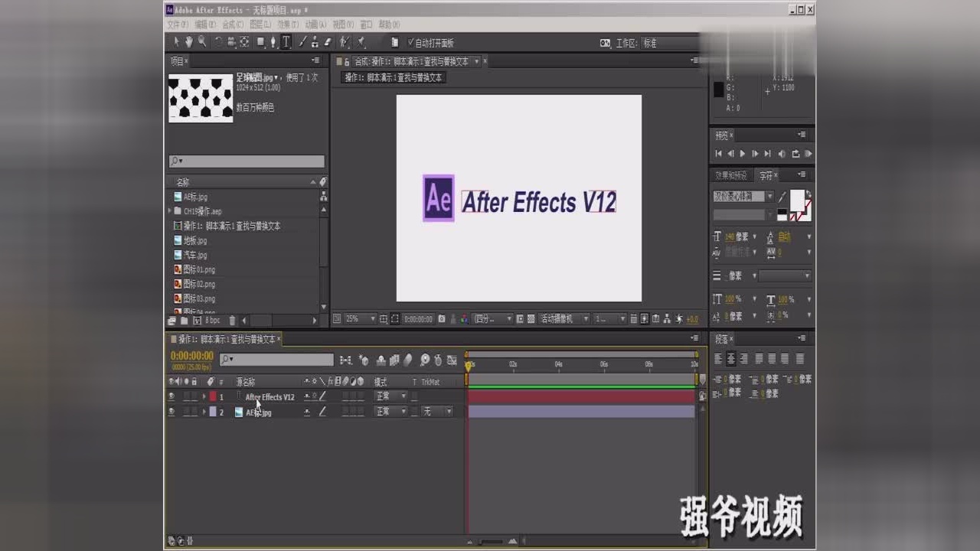Image resolution: width=980 pixels, height=551 pixels.
Task: Open the workspace dropdown
Action: coord(671,43)
